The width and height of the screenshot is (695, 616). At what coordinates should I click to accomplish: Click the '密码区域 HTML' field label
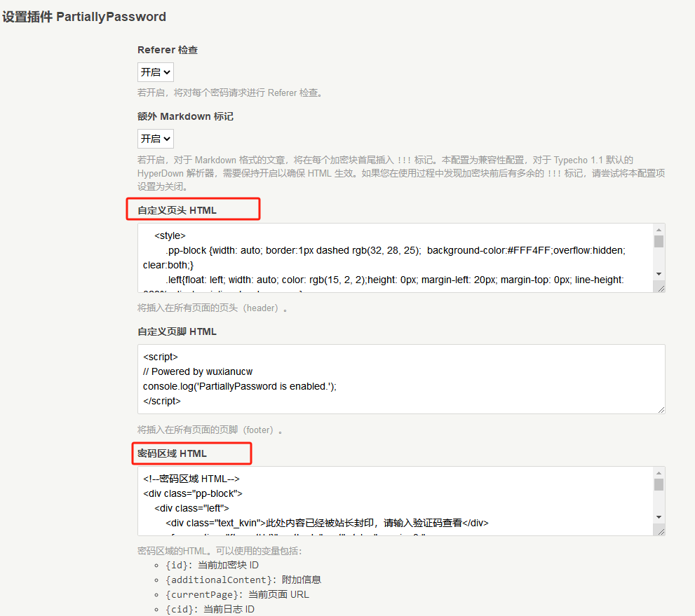[172, 453]
